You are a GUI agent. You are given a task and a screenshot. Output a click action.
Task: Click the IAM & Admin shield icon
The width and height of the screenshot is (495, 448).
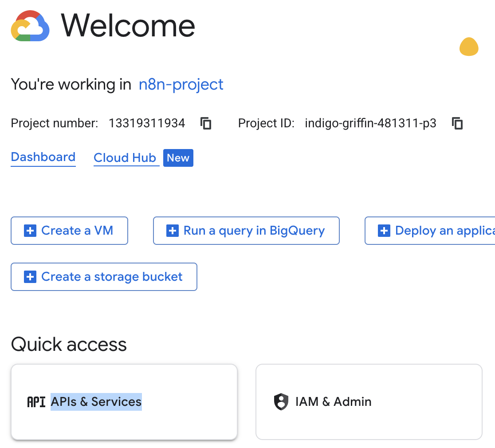281,401
